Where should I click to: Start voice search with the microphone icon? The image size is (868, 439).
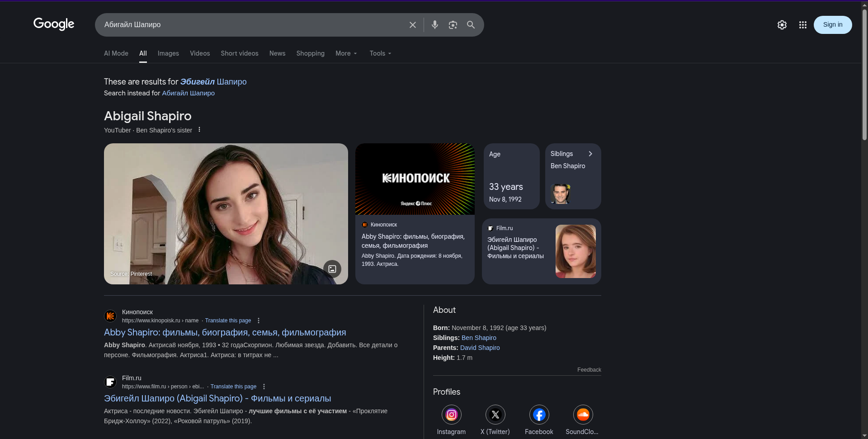point(435,25)
